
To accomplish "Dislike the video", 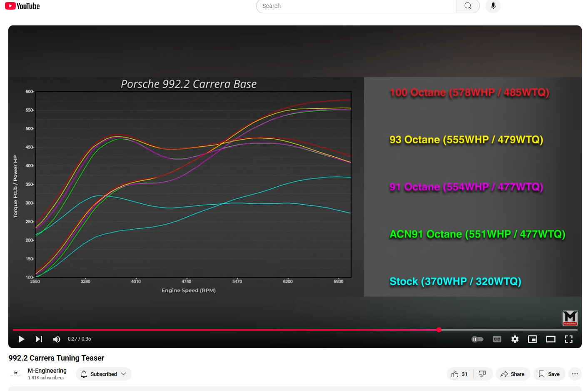I will click(482, 374).
